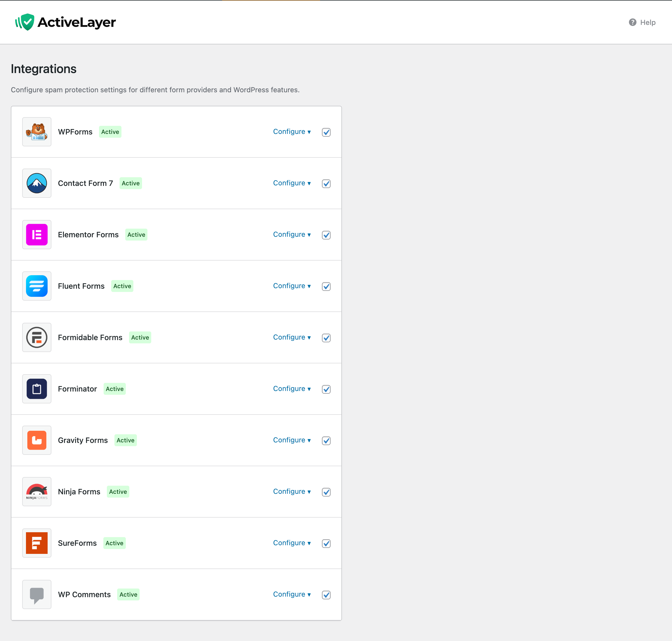672x641 pixels.
Task: Expand Configure for Contact Form 7
Action: 292,183
